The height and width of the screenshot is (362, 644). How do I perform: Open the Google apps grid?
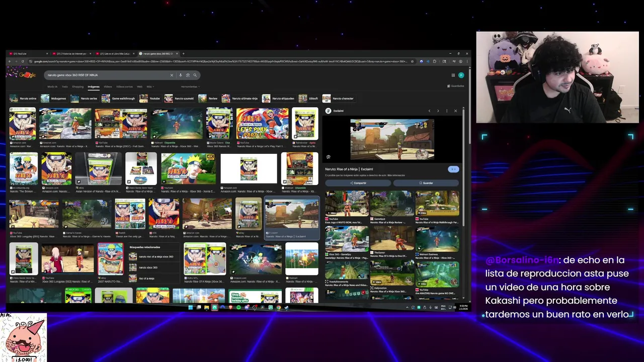pyautogui.click(x=453, y=75)
